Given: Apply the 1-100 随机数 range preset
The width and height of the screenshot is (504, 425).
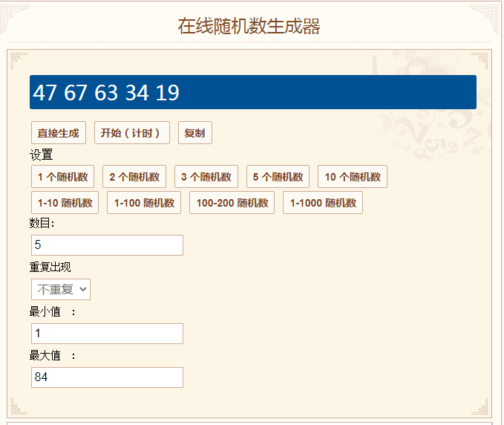Looking at the screenshot, I should pos(144,203).
